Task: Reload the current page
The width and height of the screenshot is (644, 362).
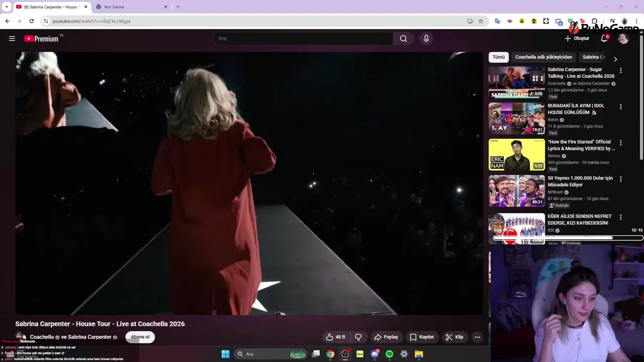Action: point(31,21)
